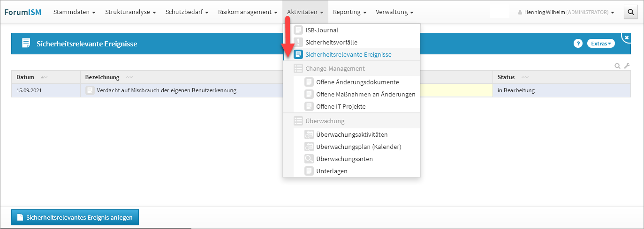Click the table search magnifier icon
The height and width of the screenshot is (229, 644).
[x=618, y=66]
